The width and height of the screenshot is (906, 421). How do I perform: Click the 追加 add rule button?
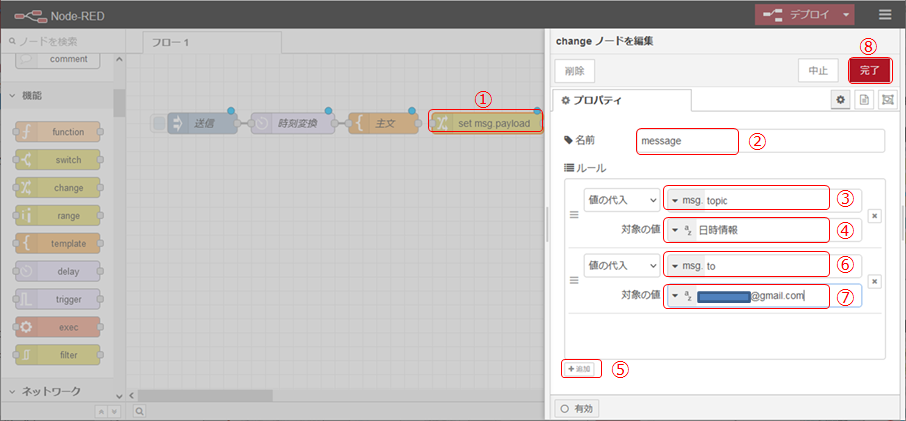point(581,369)
